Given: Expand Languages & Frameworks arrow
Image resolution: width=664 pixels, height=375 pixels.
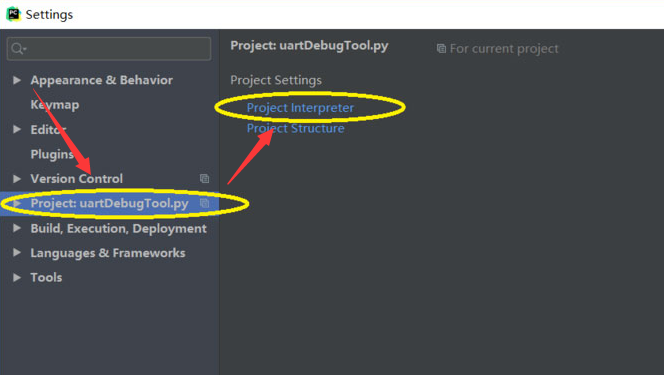Looking at the screenshot, I should click(x=17, y=253).
